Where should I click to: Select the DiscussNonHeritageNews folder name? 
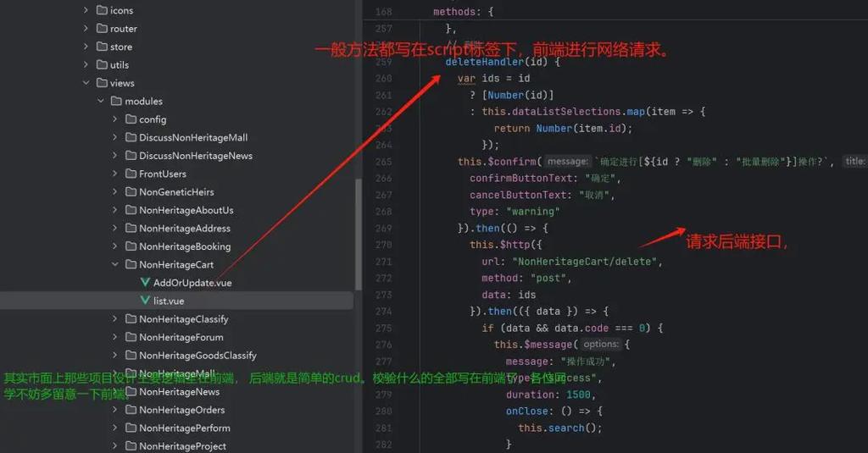(x=196, y=156)
